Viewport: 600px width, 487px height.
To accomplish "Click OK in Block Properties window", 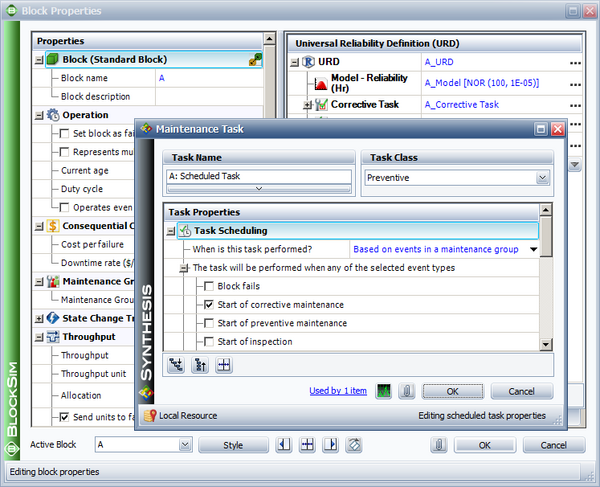I will (484, 445).
